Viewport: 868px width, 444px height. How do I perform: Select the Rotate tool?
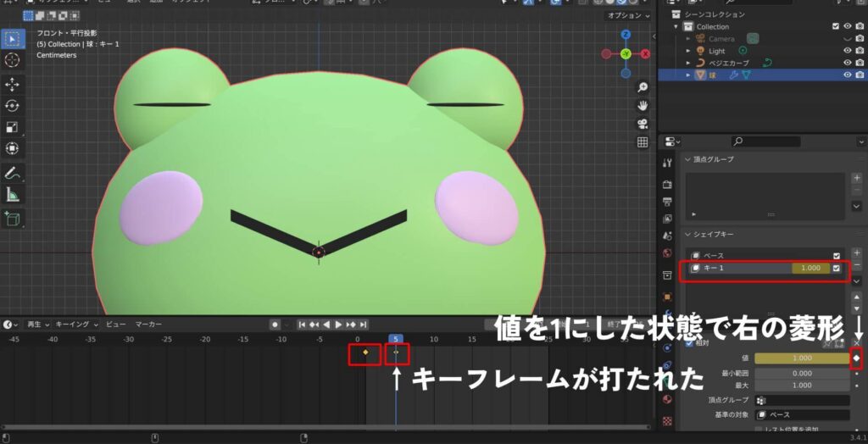[13, 106]
